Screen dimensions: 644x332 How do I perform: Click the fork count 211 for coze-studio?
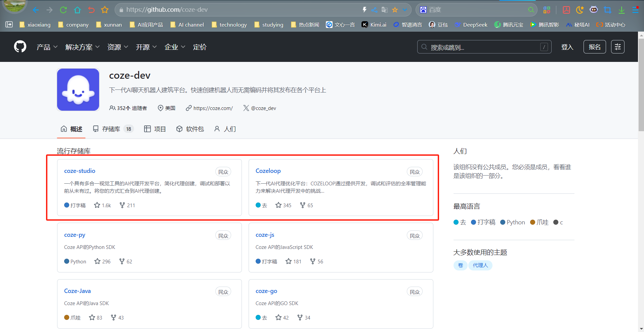(x=127, y=205)
